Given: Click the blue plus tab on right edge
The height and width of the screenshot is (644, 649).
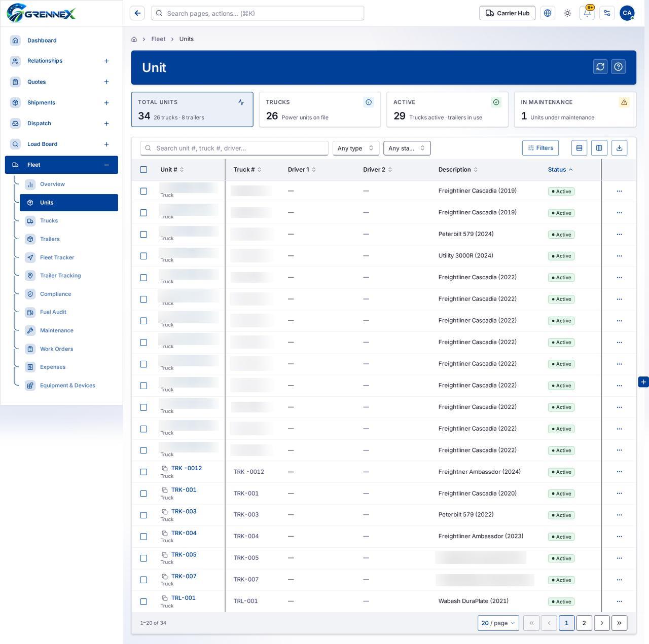Looking at the screenshot, I should point(643,382).
